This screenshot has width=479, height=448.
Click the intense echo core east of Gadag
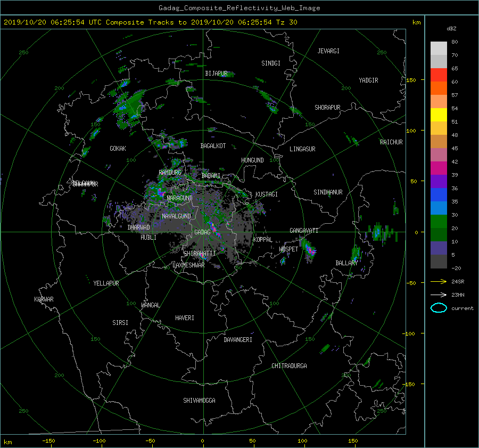coord(214,229)
